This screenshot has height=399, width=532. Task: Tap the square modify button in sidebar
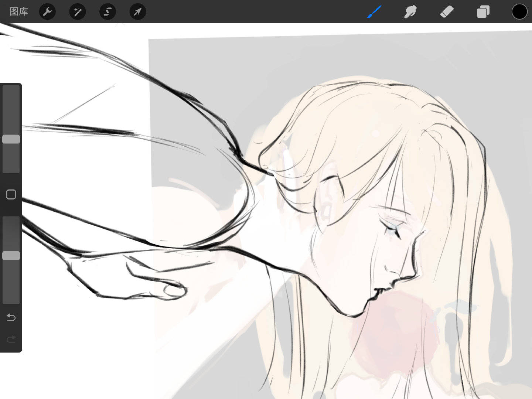(11, 194)
